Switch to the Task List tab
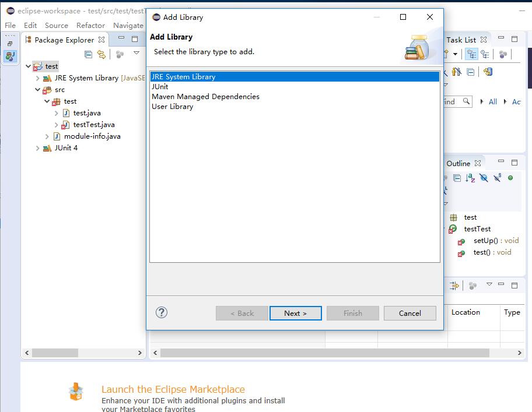Viewport: 532px width, 412px height. 461,40
